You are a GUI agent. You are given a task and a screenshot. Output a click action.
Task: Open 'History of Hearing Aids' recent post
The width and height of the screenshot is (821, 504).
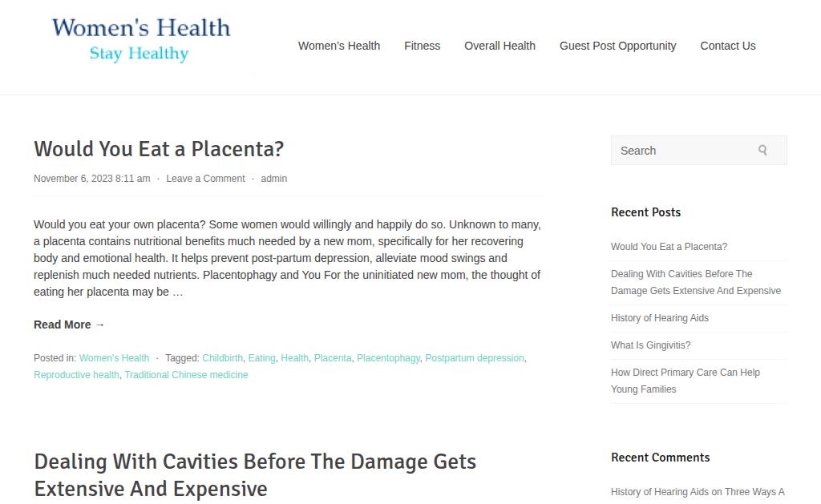pos(660,317)
